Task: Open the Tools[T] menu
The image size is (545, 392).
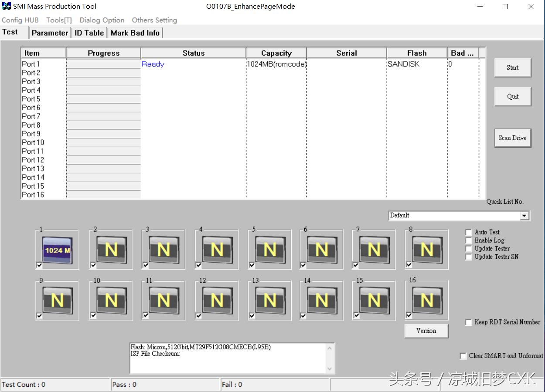Action: click(59, 20)
